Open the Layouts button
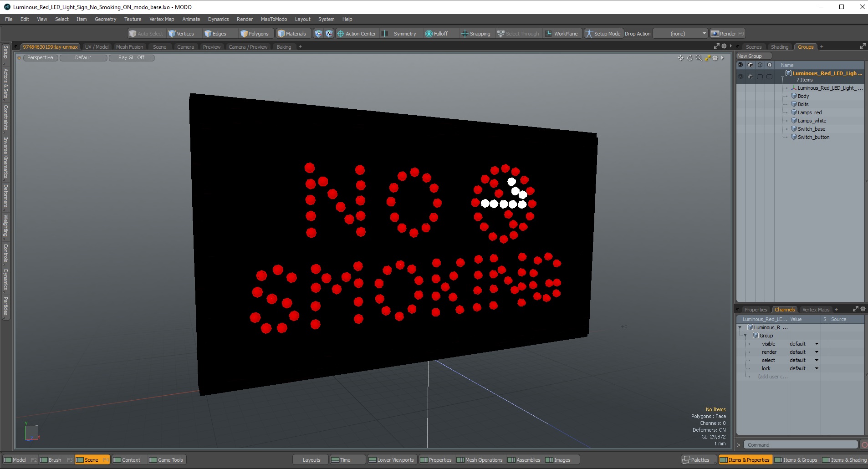Viewport: 868px width, 469px height. click(311, 460)
